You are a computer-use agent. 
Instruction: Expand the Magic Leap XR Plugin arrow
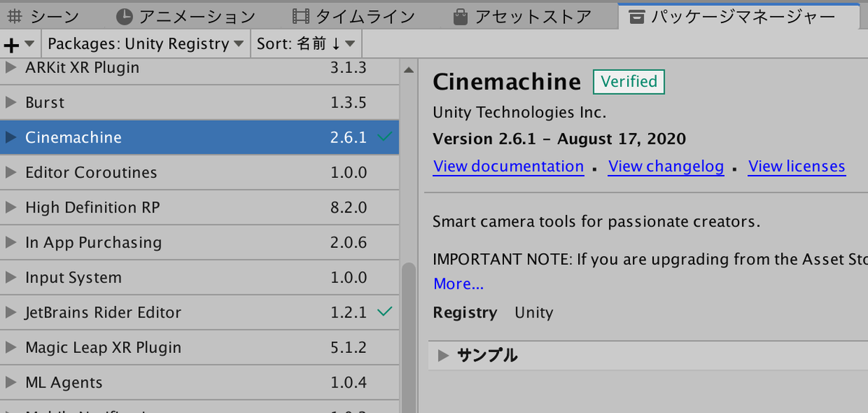[x=10, y=347]
